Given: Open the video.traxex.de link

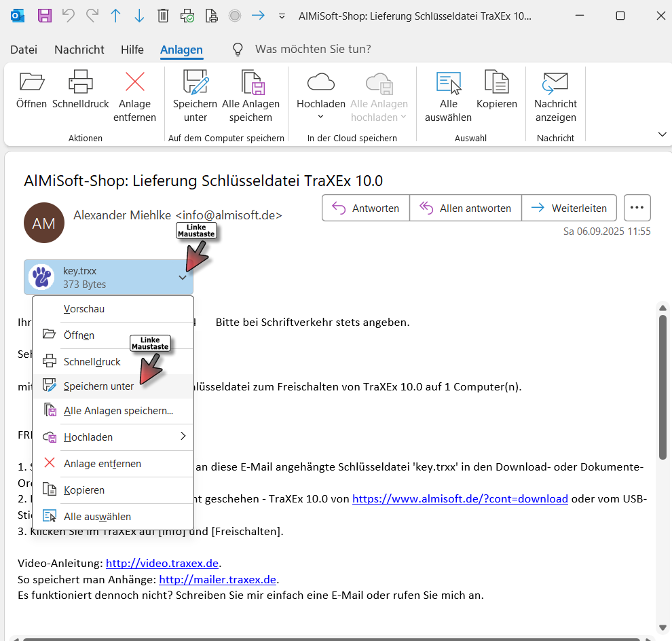Looking at the screenshot, I should click(163, 564).
